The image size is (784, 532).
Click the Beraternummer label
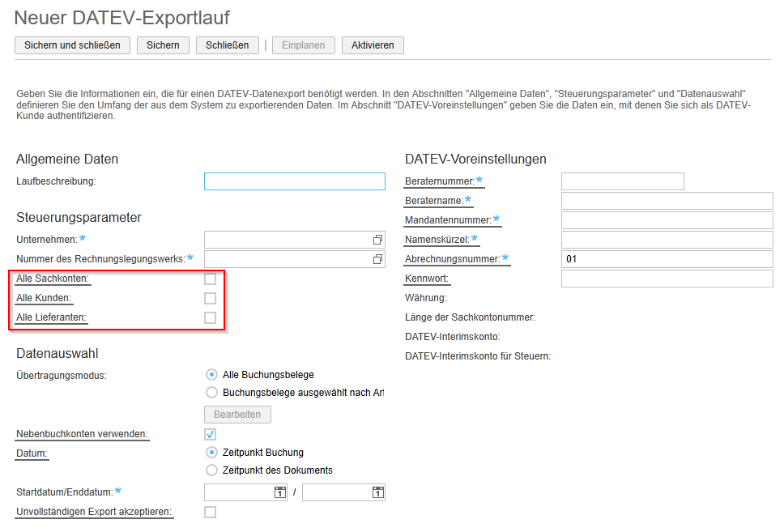[440, 181]
